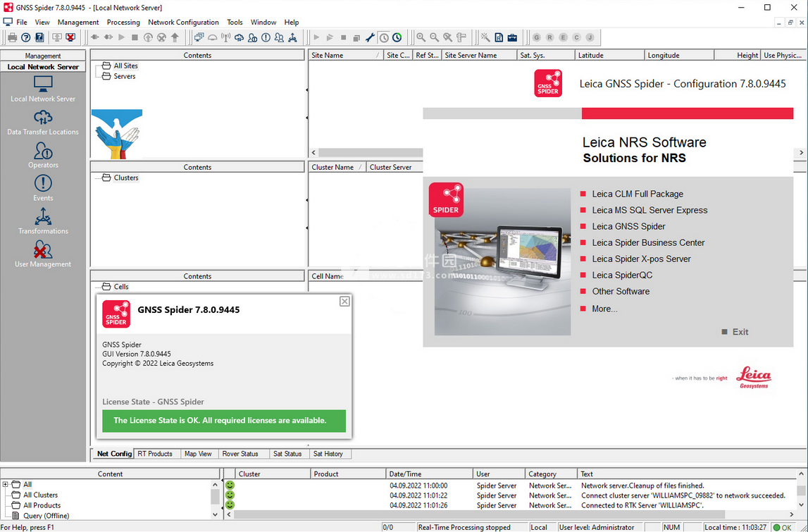Open Transformations in the Management sidebar
The height and width of the screenshot is (532, 808).
click(43, 222)
